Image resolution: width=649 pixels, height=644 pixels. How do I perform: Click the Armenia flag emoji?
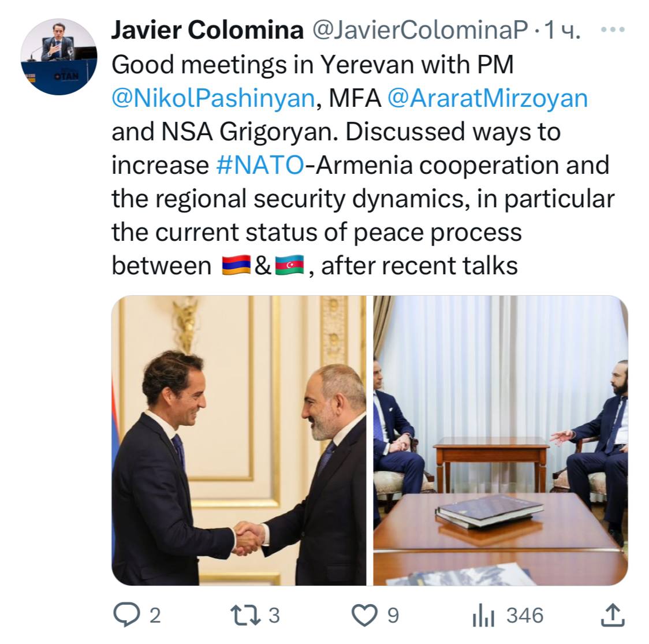pos(236,265)
